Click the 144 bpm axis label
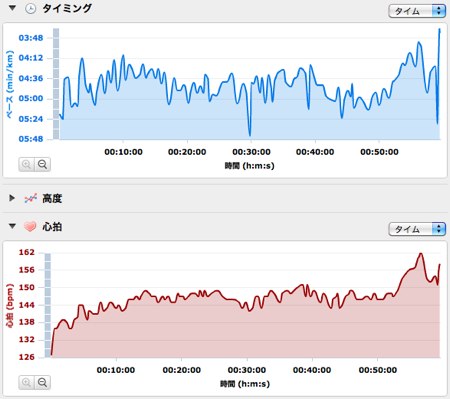The image size is (450, 399). (26, 305)
